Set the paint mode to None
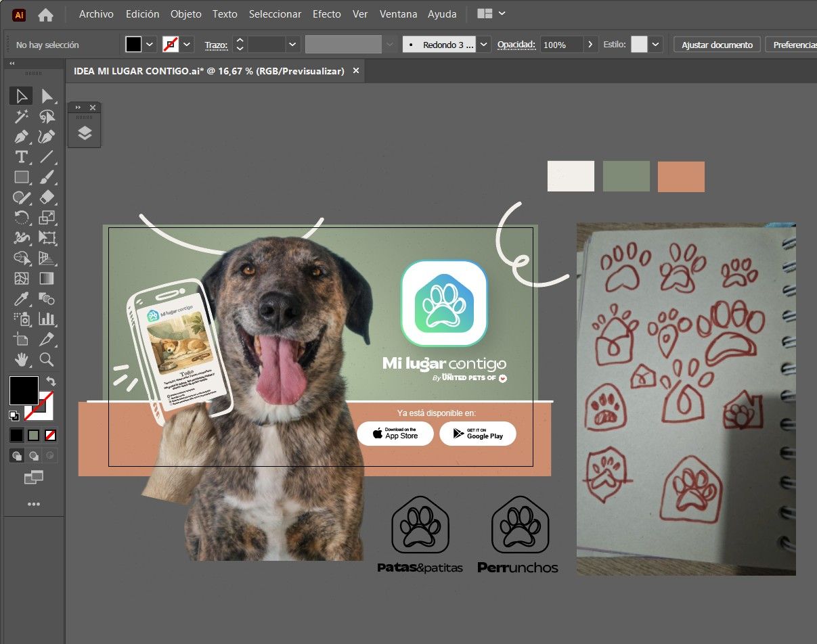The height and width of the screenshot is (644, 817). (51, 435)
